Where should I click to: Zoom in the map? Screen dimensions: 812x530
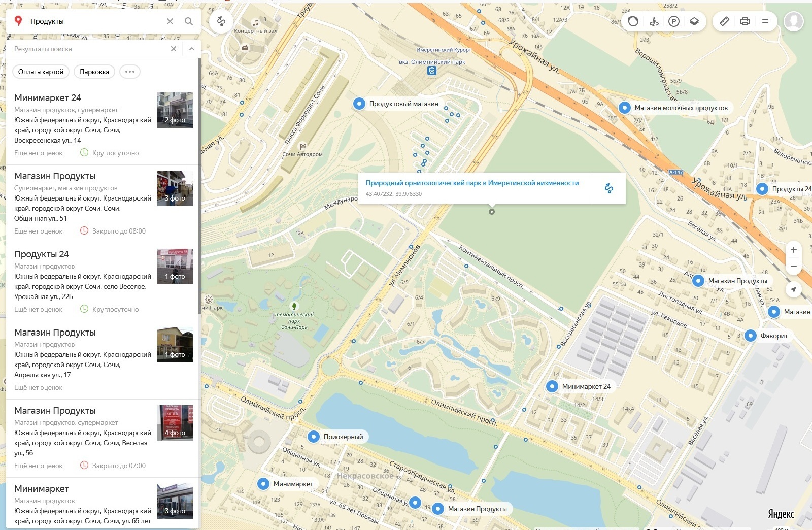(x=794, y=250)
